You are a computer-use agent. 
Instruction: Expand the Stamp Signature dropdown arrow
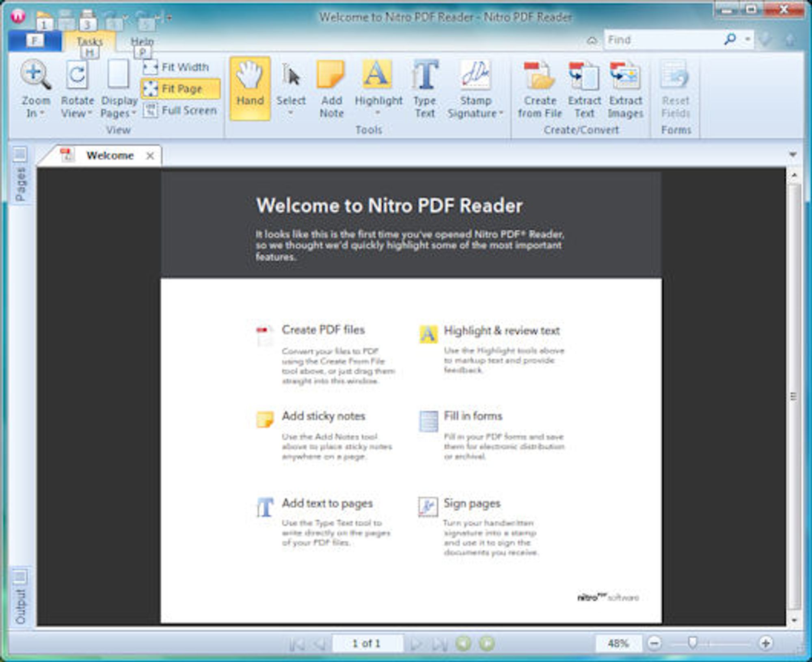click(x=501, y=113)
